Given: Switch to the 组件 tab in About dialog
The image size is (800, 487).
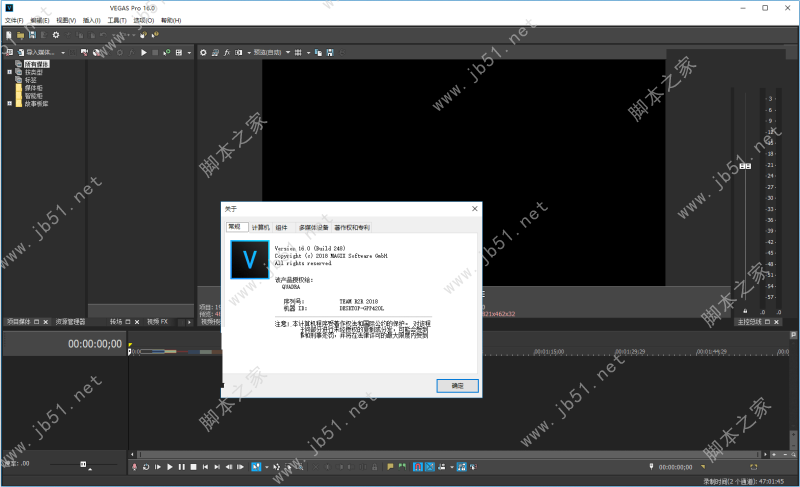Looking at the screenshot, I should point(282,227).
